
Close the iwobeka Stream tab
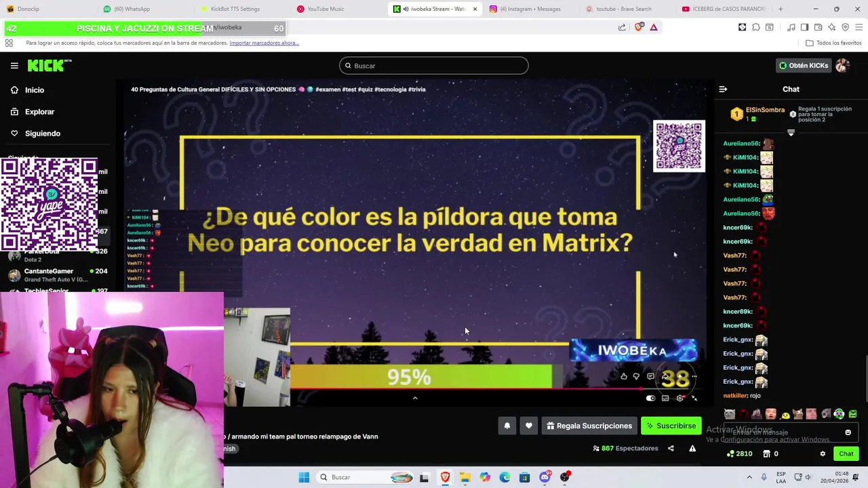[x=475, y=9]
